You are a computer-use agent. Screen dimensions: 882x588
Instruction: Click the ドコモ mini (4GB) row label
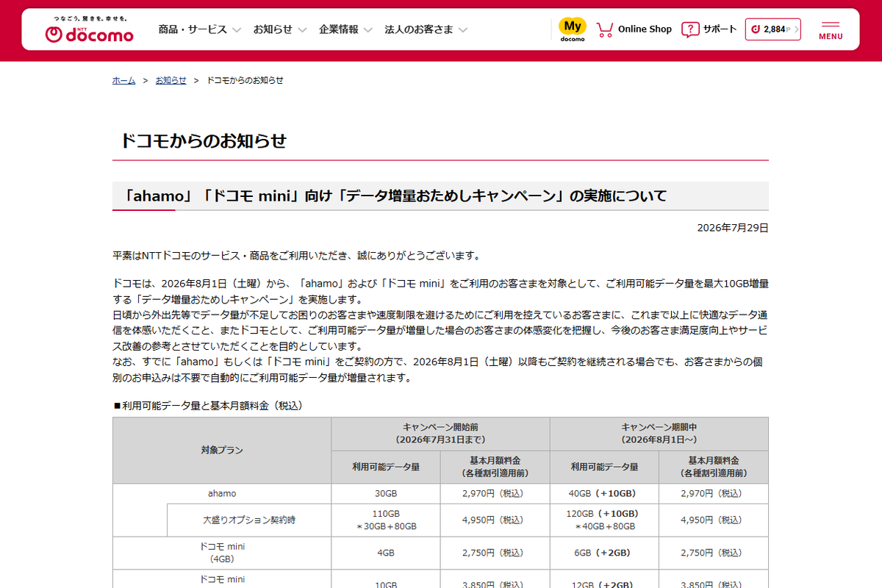click(x=222, y=553)
